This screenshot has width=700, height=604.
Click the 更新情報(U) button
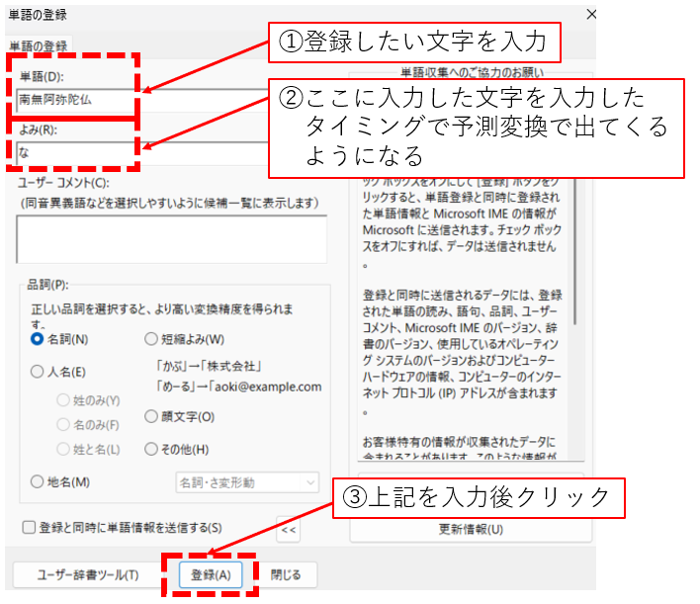click(x=471, y=529)
